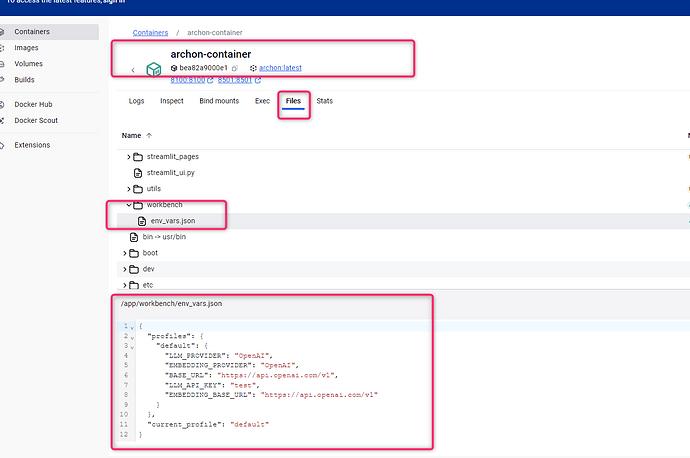
Task: Click the archon-container title
Action: click(211, 54)
